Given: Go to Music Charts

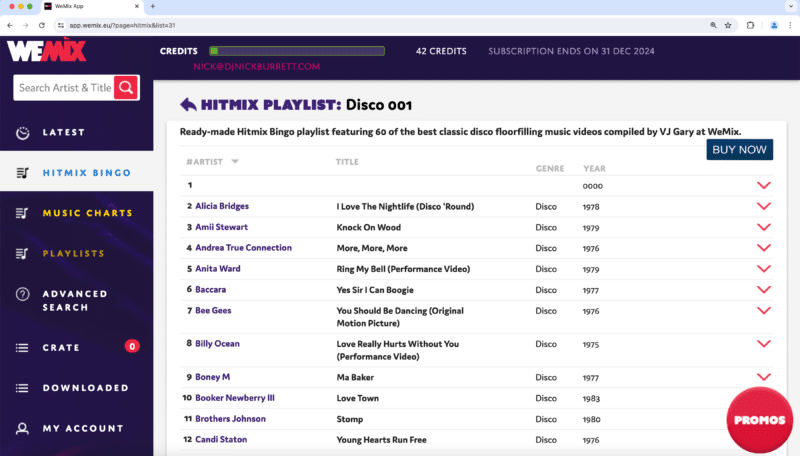Looking at the screenshot, I should tap(87, 213).
